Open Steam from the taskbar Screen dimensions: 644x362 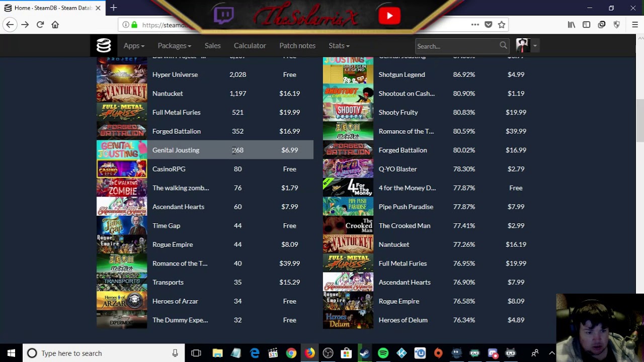tap(365, 353)
